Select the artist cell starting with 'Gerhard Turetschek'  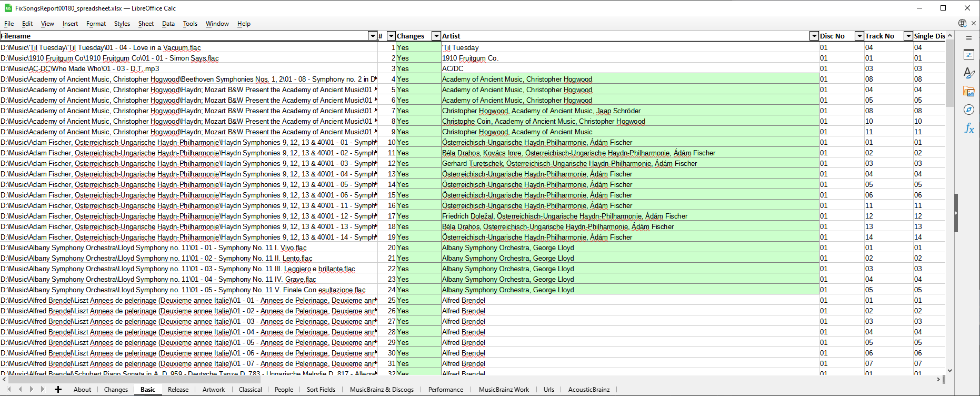pos(630,163)
